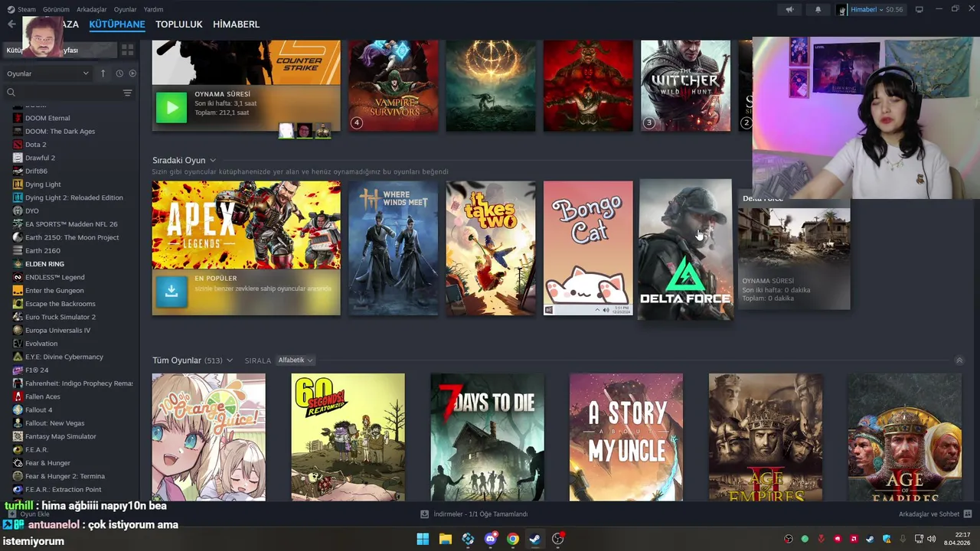Select ELDEN RING in the game list
The height and width of the screenshot is (551, 980).
44,264
